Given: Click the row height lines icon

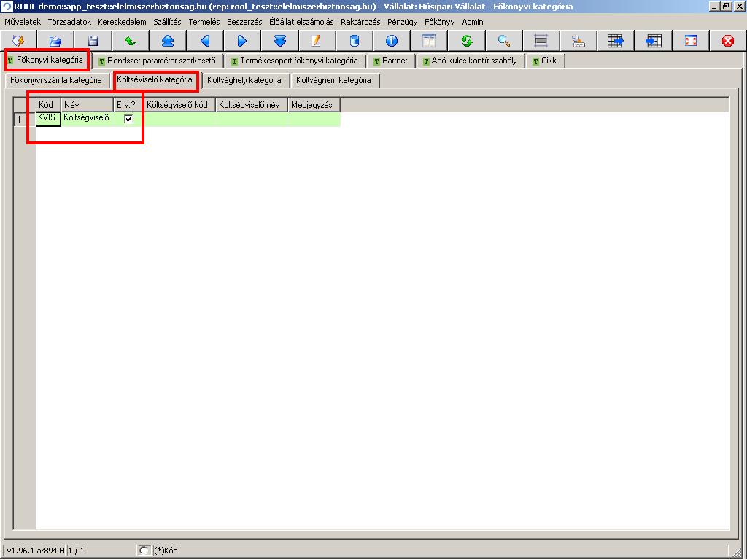Looking at the screenshot, I should click(x=541, y=41).
